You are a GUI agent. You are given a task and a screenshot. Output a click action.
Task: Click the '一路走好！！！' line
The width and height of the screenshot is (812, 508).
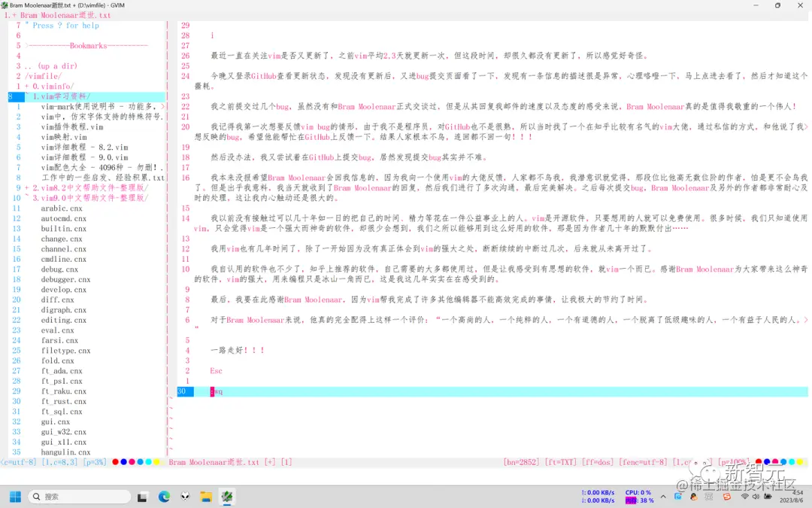point(238,351)
